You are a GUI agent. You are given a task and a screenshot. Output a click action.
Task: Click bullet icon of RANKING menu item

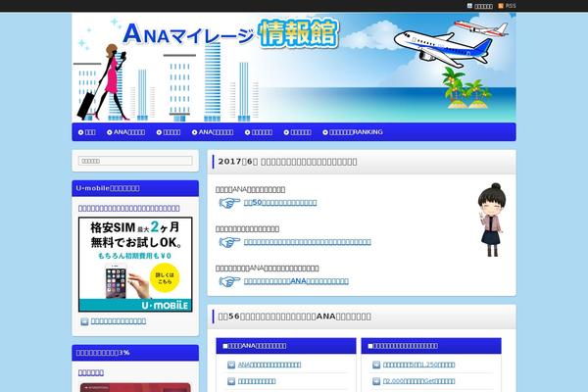(x=325, y=132)
